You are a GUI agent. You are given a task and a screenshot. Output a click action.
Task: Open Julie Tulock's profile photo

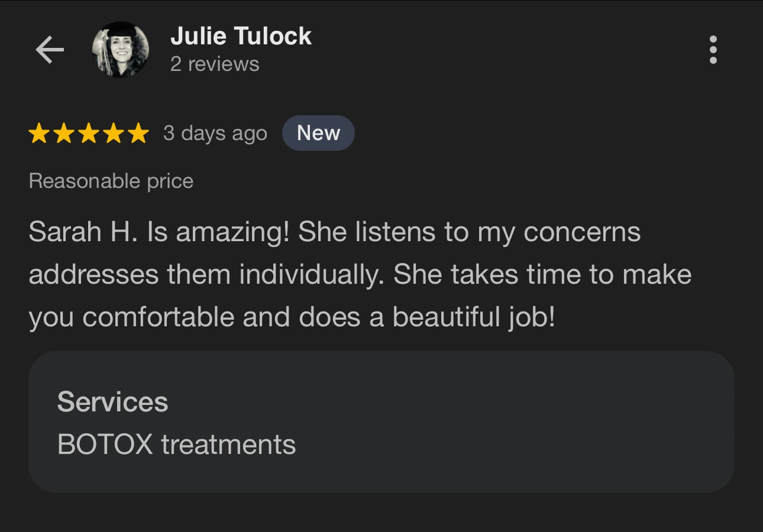pos(121,50)
